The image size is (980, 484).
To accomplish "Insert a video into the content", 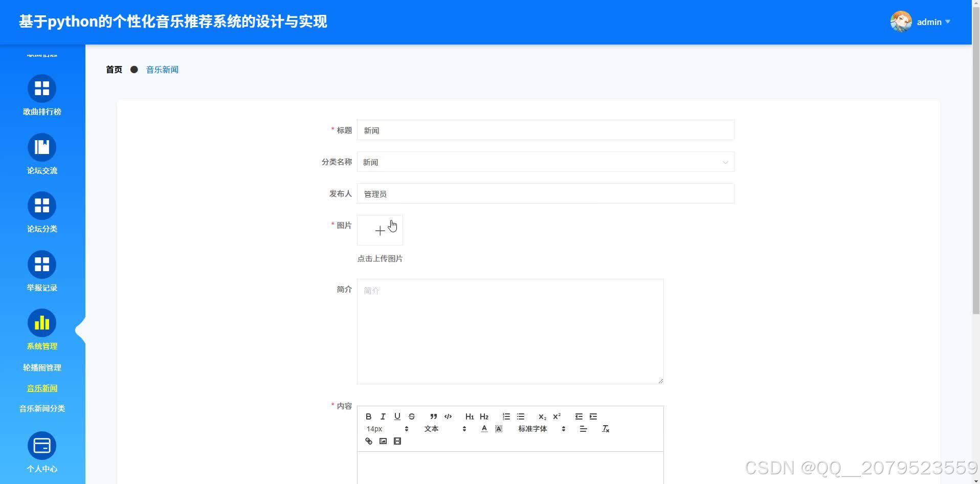I will (397, 441).
